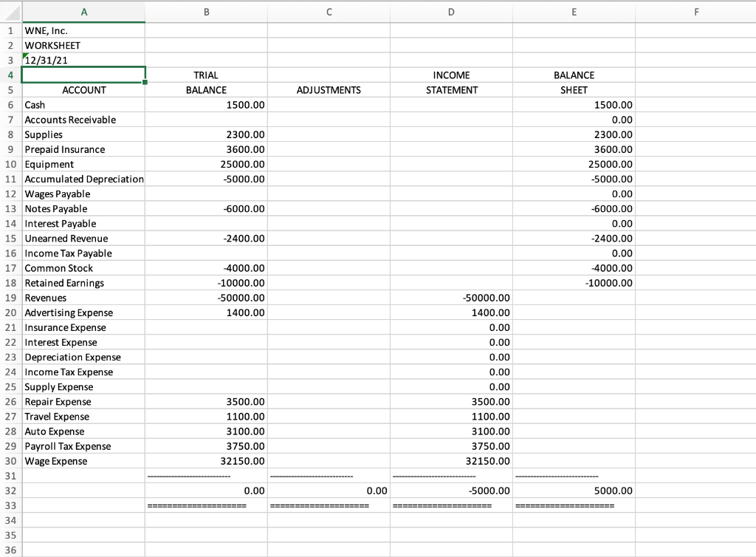Select the 'Equipment' account cell
This screenshot has height=557, width=756.
tap(83, 164)
